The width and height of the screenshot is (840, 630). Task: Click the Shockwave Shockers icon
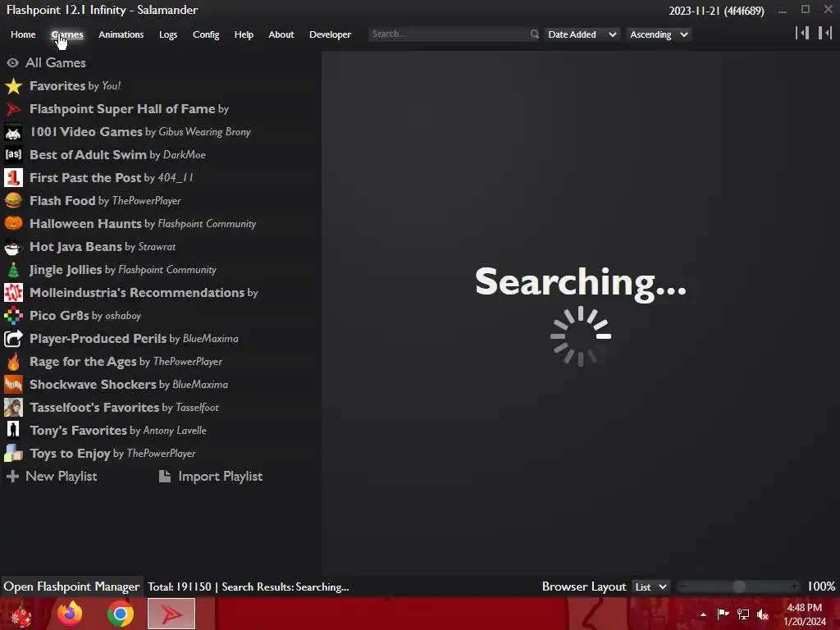tap(13, 385)
